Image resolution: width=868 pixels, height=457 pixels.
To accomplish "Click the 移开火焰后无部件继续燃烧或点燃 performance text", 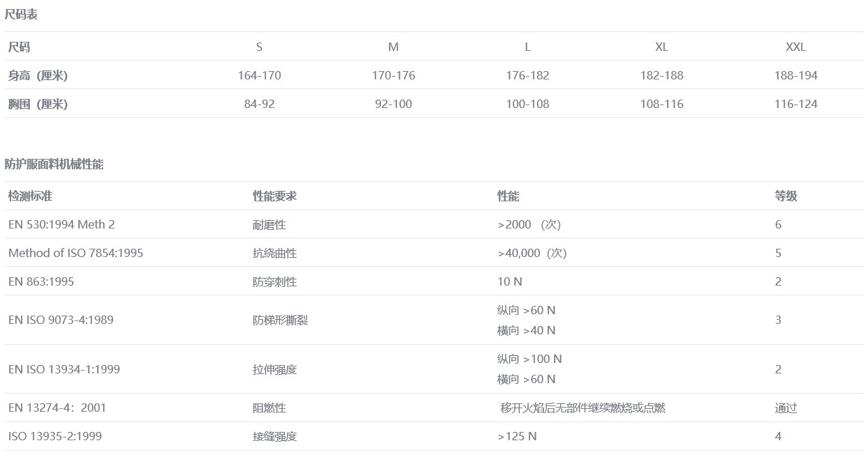I will point(582,408).
